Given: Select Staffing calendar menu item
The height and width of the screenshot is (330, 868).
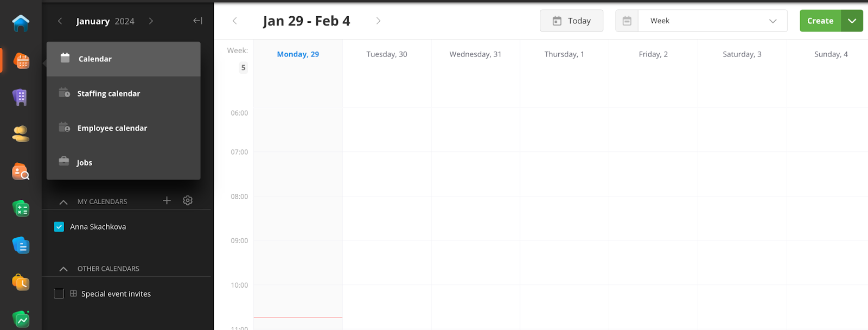Looking at the screenshot, I should click(x=108, y=93).
